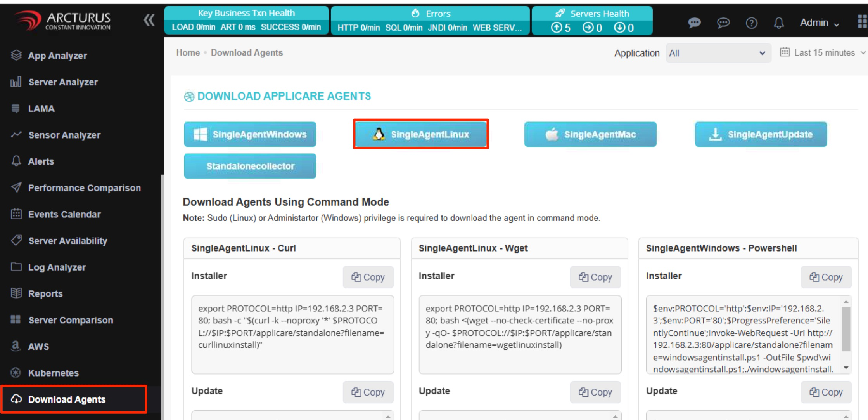Open the outlined comment bubble icon
Image resolution: width=868 pixels, height=420 pixels.
pos(723,23)
